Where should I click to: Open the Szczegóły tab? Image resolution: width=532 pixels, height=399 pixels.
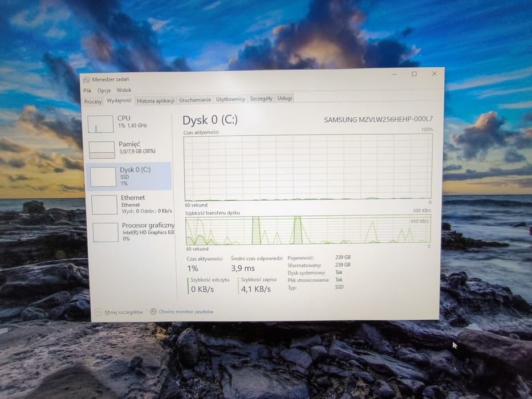click(x=261, y=99)
